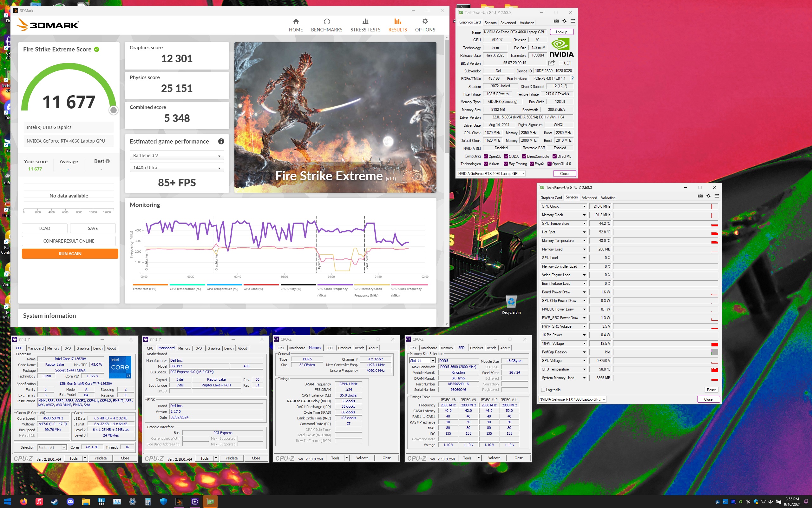This screenshot has height=508, width=812.
Task: Open the 3DMark Benchmarks section
Action: [x=326, y=25]
